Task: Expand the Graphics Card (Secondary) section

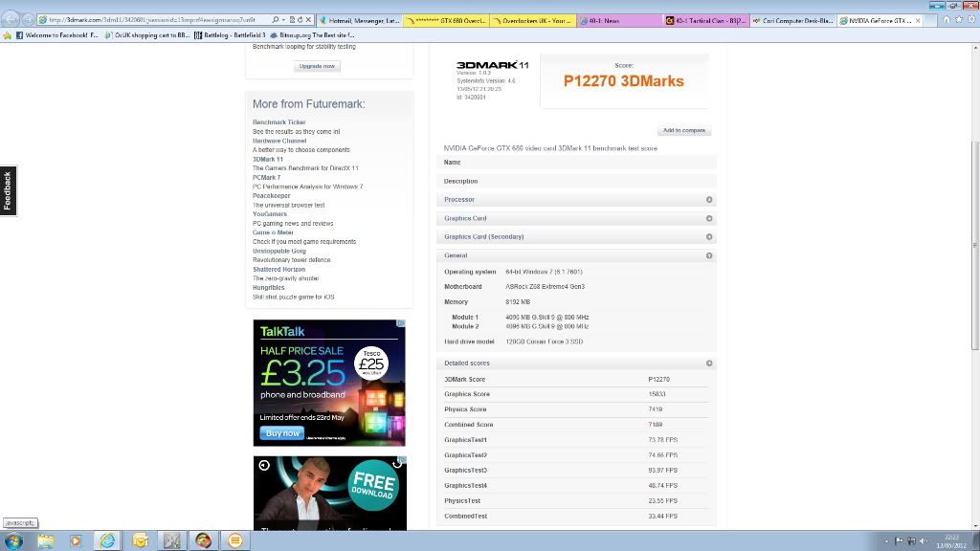Action: (709, 237)
